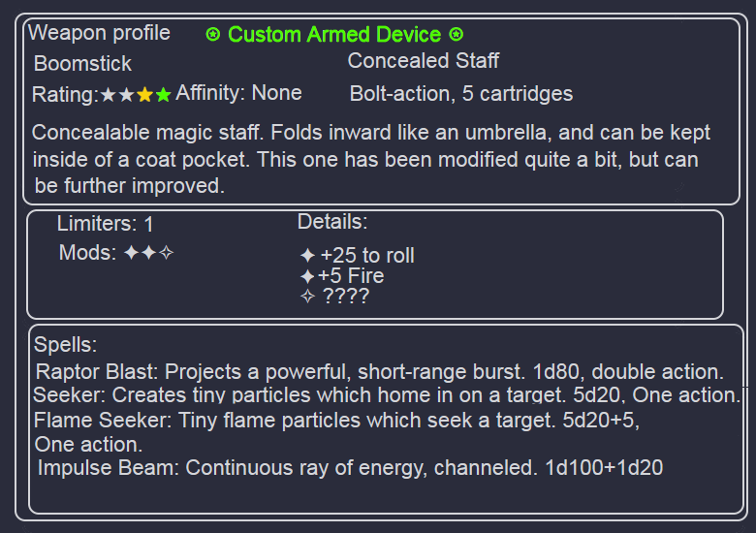Click the Bolt-action, 5 cartridges text
Image resolution: width=756 pixels, height=533 pixels.
(x=461, y=93)
